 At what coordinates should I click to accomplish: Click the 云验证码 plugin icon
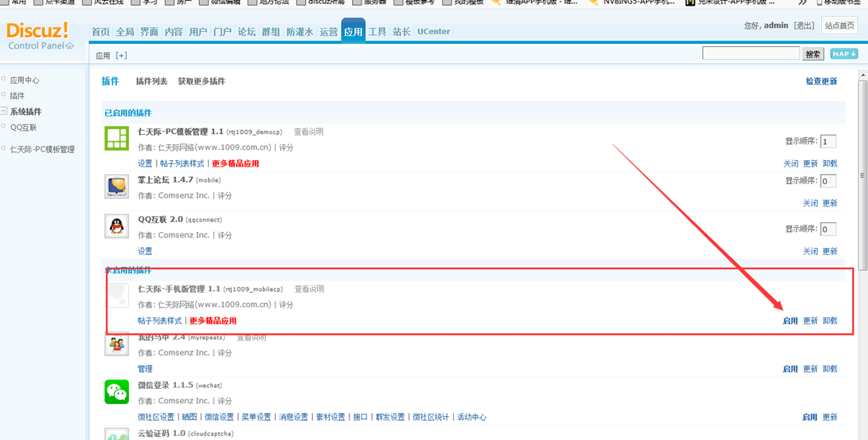[117, 434]
